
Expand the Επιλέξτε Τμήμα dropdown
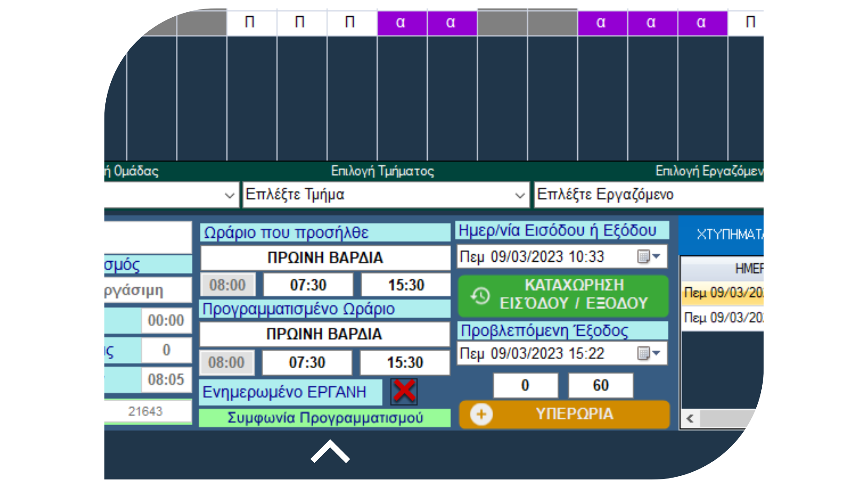click(519, 195)
